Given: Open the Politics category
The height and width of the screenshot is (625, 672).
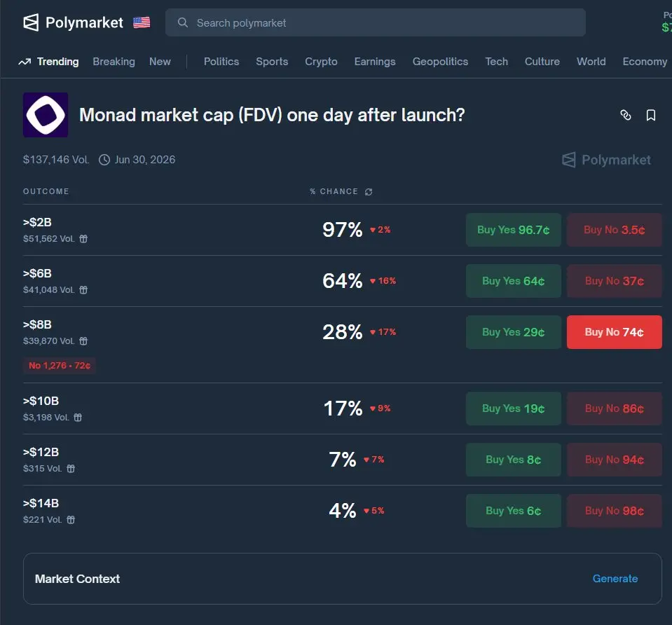Looking at the screenshot, I should point(221,62).
